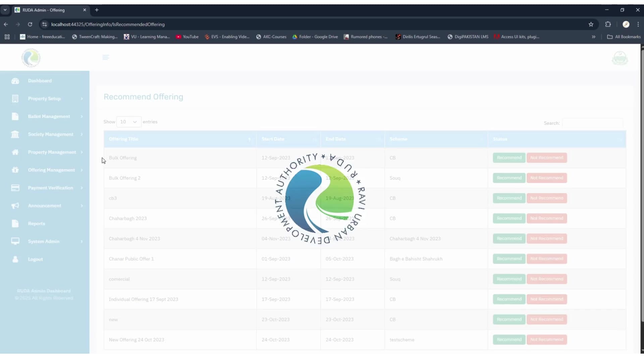Recommend the Bulk Offering 2 row
The width and height of the screenshot is (644, 362).
tap(509, 178)
